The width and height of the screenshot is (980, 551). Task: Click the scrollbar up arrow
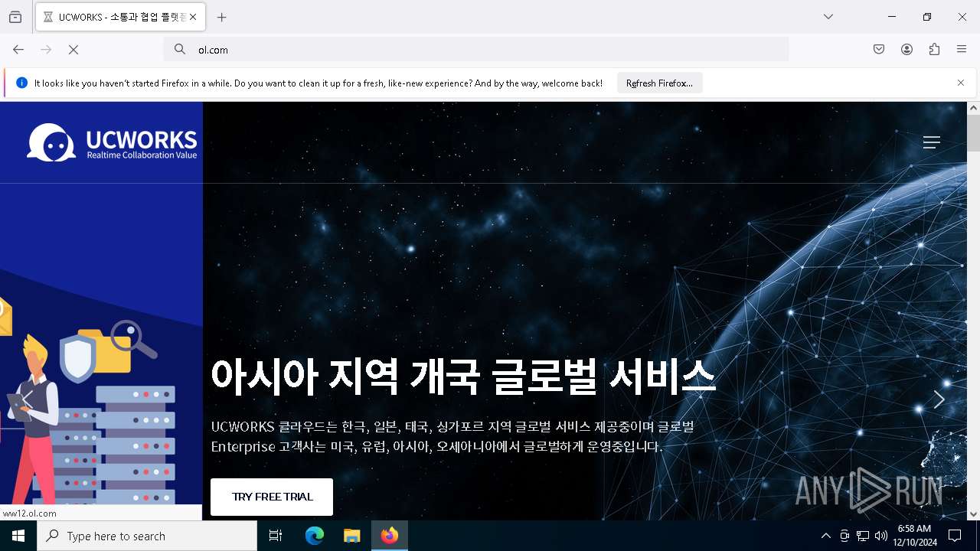(x=973, y=108)
